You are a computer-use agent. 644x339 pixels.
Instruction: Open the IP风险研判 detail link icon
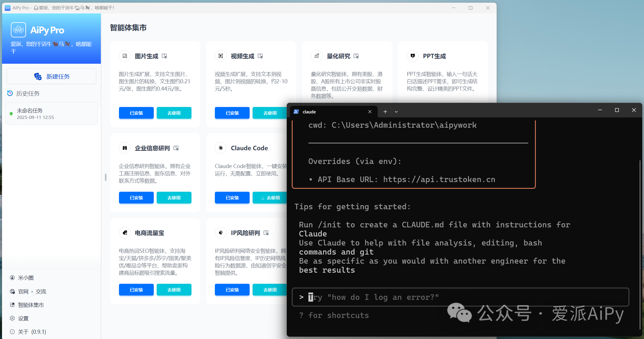(x=266, y=233)
